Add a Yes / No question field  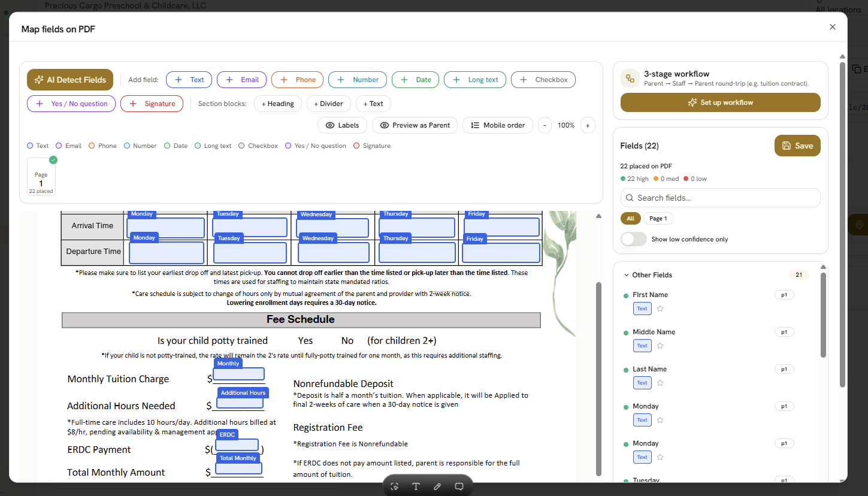point(71,104)
